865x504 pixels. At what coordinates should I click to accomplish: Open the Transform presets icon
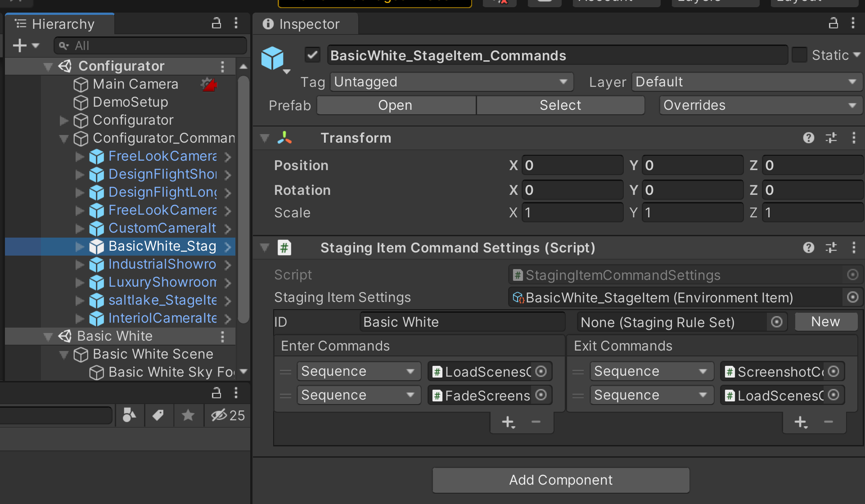coord(831,138)
